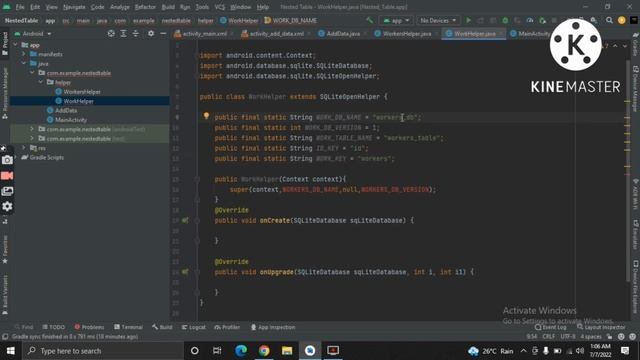Click the red video record icon
This screenshot has width=640, height=360.
[7, 176]
